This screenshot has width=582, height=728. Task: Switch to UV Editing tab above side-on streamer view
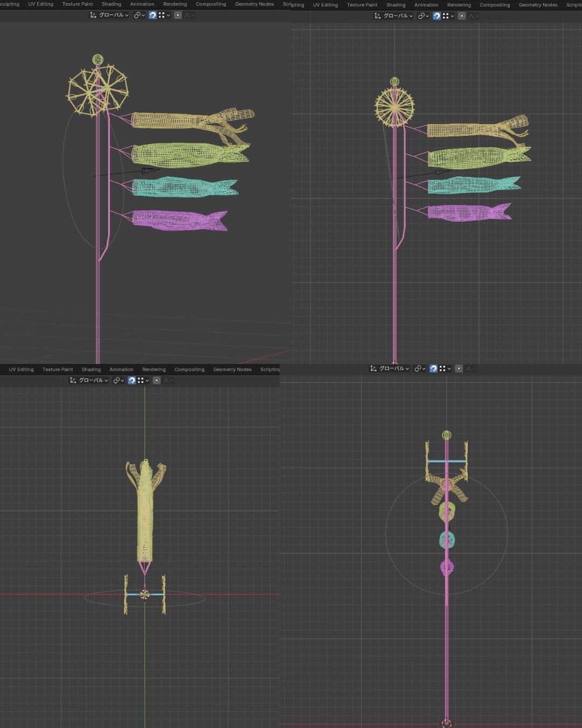[325, 5]
